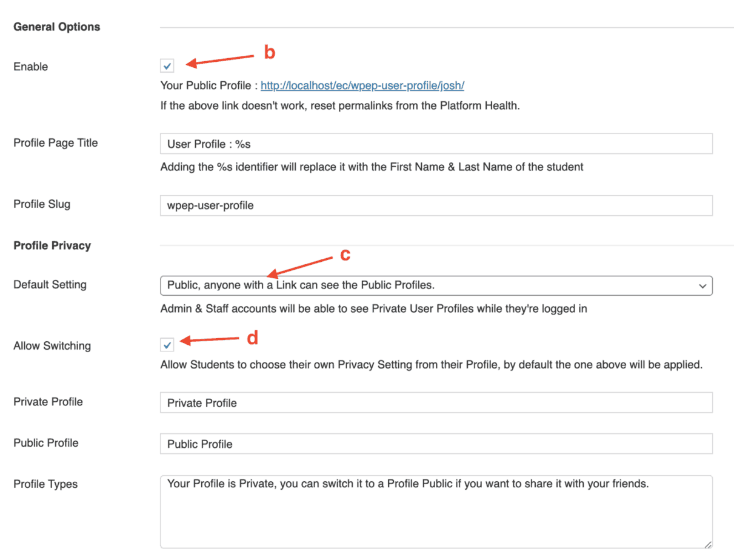The height and width of the screenshot is (560, 734).
Task: Click the Profile Slug label
Action: pyautogui.click(x=42, y=204)
